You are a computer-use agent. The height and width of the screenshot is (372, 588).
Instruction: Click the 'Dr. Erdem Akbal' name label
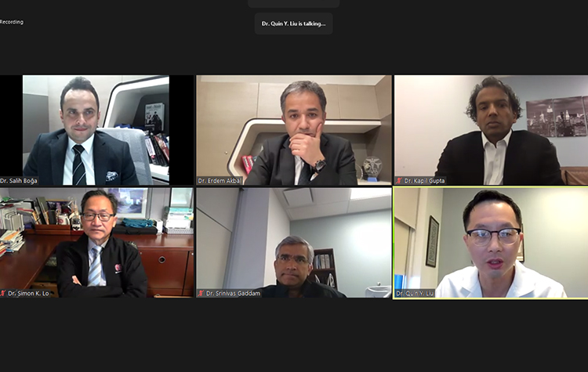219,181
